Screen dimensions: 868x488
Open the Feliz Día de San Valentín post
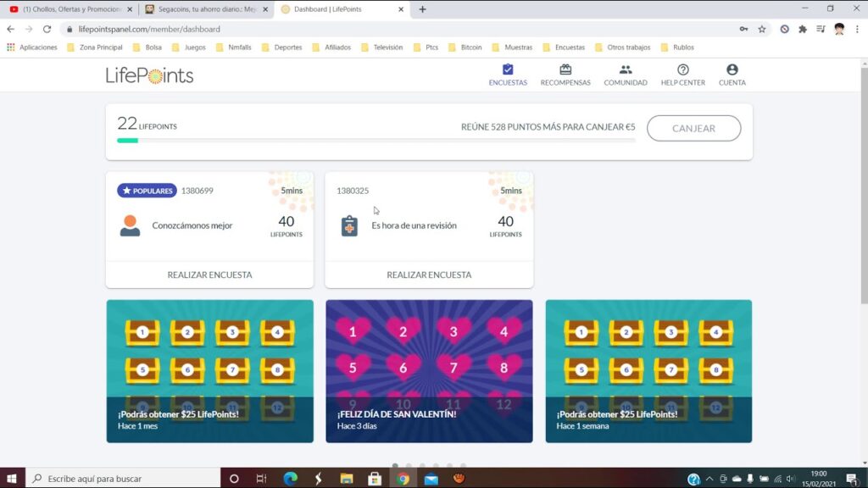pyautogui.click(x=429, y=371)
